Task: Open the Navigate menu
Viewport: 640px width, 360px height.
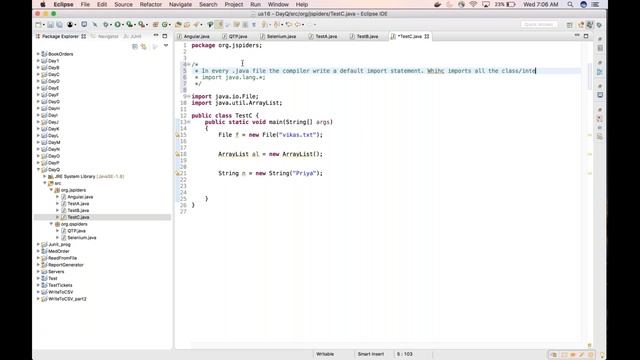Action: [x=180, y=4]
